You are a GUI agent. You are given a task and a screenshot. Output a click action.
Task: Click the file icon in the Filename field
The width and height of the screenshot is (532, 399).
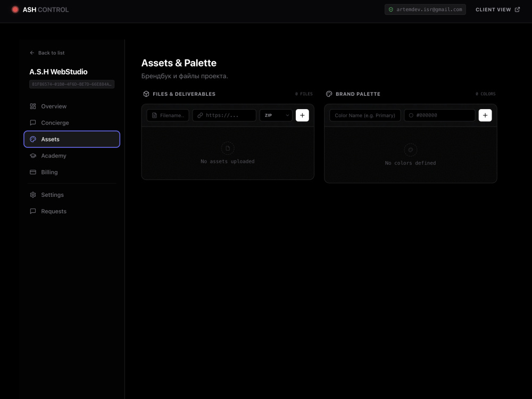click(x=154, y=115)
